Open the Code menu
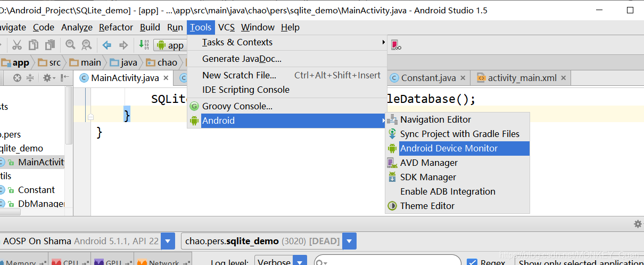 (x=44, y=27)
